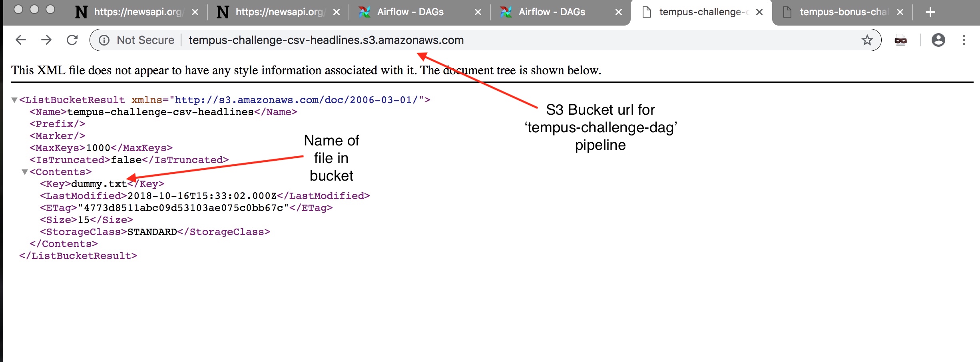Open the Chrome three-dot menu
This screenshot has height=362, width=980.
(964, 40)
